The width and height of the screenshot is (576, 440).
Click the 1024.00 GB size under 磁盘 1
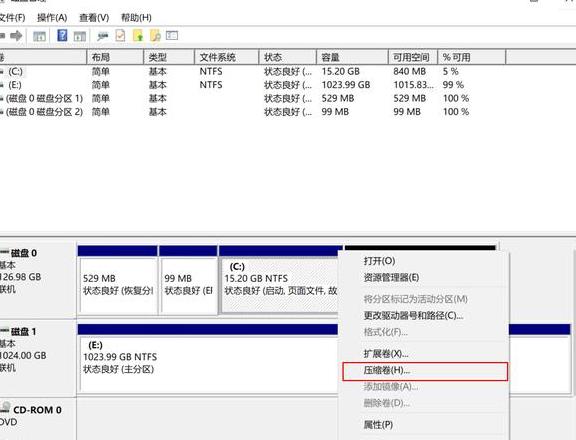pos(23,356)
